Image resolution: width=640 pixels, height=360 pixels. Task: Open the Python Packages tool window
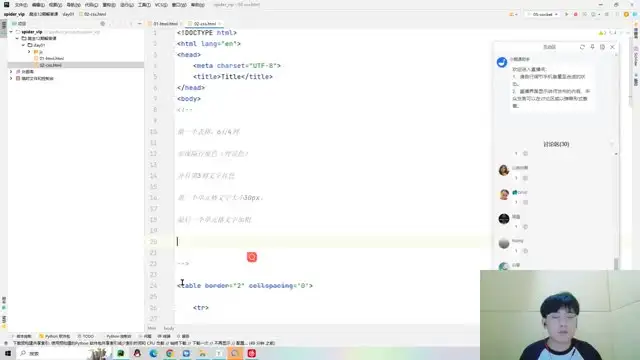click(55, 336)
